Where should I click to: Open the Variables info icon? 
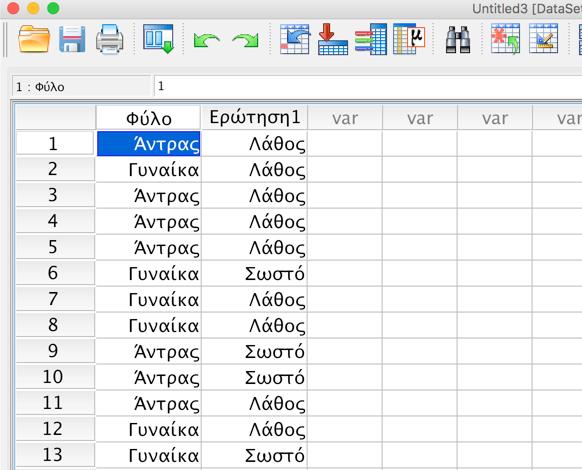371,39
